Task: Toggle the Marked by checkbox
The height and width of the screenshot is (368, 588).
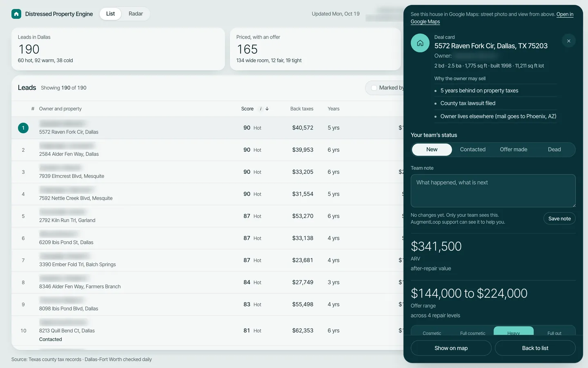Action: pos(374,88)
